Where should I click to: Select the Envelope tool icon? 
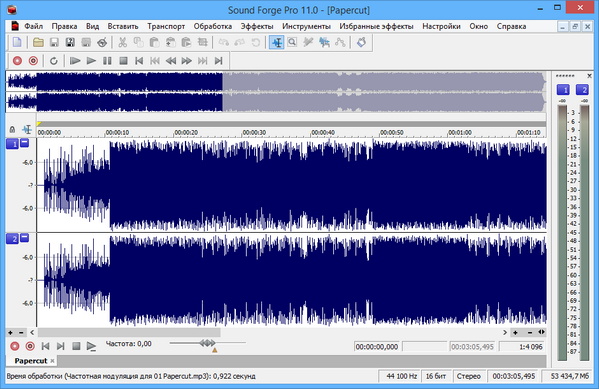(x=340, y=42)
